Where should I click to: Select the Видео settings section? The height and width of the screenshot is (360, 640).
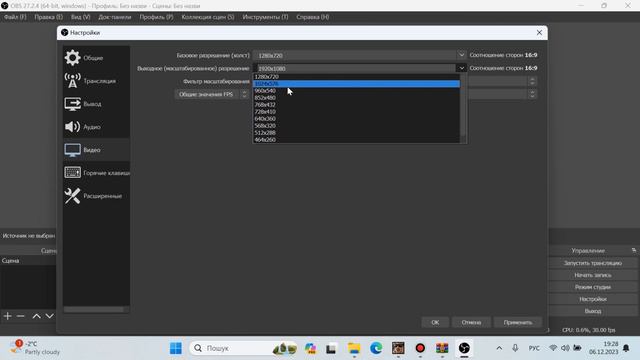pos(96,150)
